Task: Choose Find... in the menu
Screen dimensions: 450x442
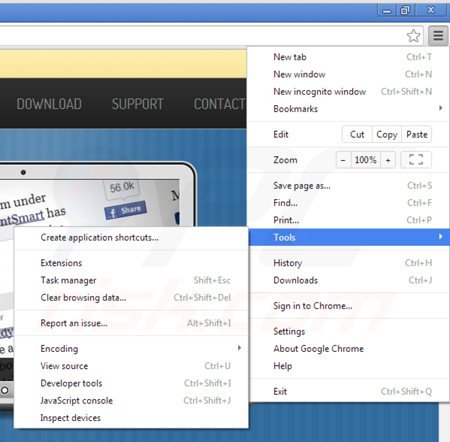Action: tap(349, 203)
